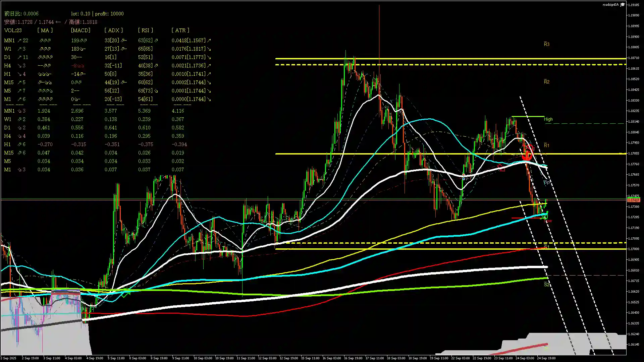Click the [ ATR ] column header
This screenshot has width=644, height=362.
click(x=180, y=31)
